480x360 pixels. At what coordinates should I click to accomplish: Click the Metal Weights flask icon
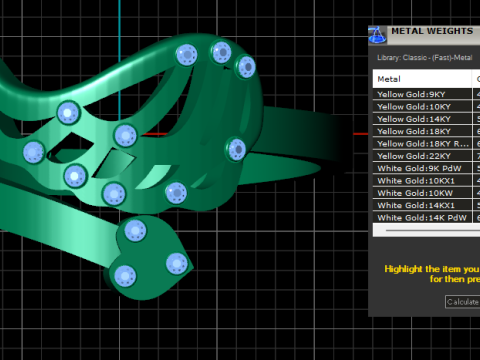(x=377, y=35)
